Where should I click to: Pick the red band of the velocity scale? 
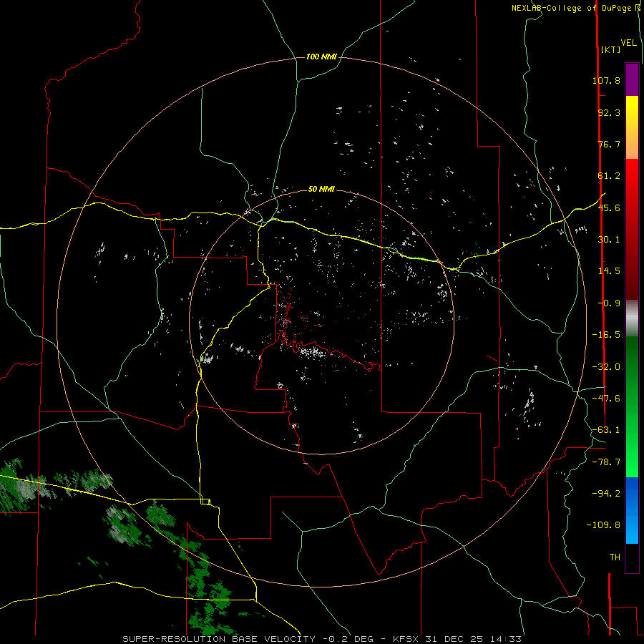[632, 229]
